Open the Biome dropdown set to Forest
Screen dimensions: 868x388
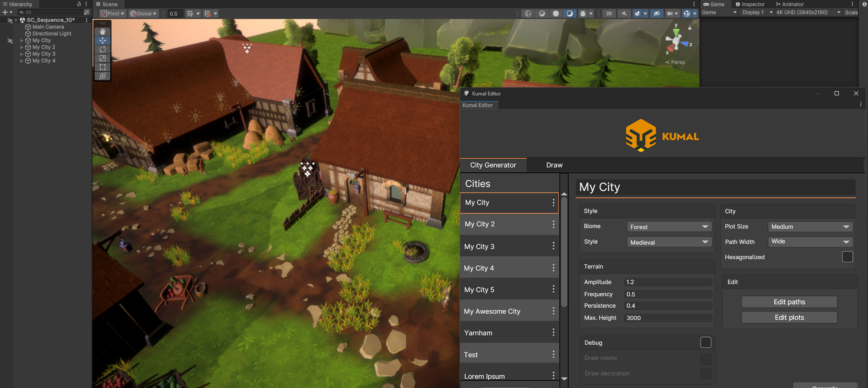669,227
